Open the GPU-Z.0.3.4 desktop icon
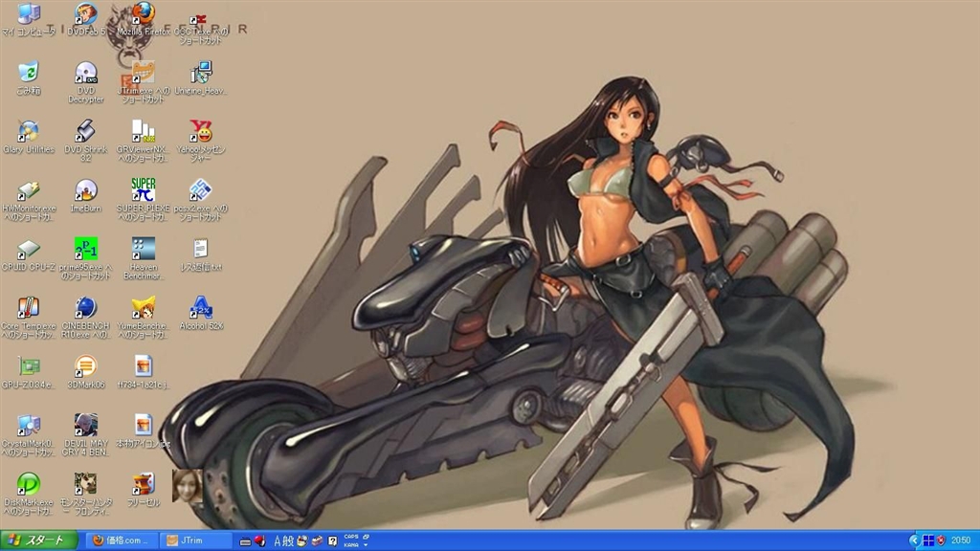Image resolution: width=980 pixels, height=551 pixels. 28,372
